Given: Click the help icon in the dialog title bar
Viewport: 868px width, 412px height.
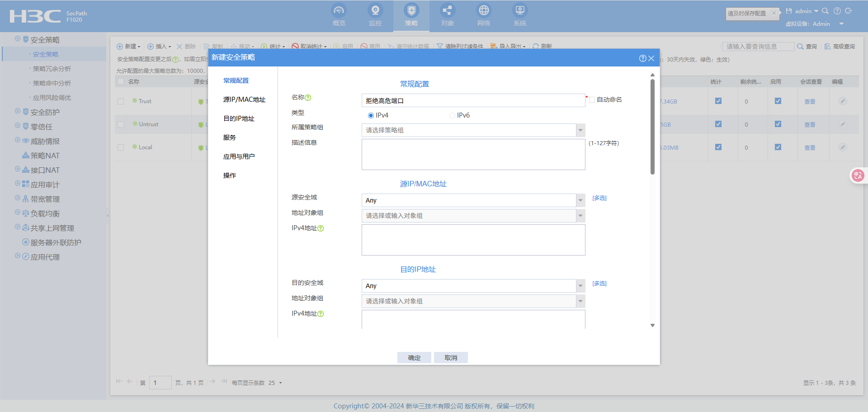Looking at the screenshot, I should click(x=642, y=58).
